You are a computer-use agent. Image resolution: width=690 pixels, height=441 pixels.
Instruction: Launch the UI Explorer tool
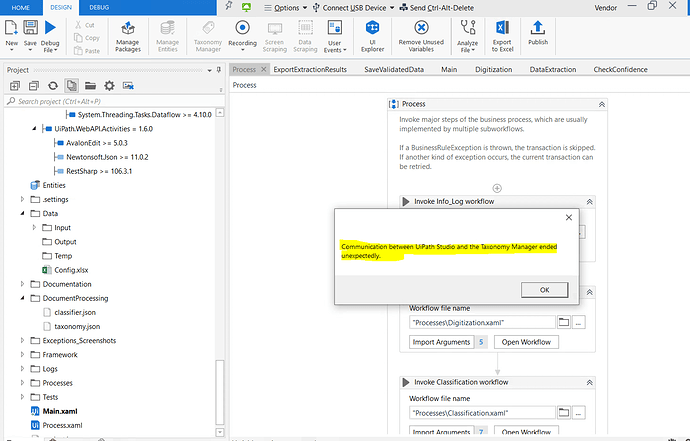[372, 37]
